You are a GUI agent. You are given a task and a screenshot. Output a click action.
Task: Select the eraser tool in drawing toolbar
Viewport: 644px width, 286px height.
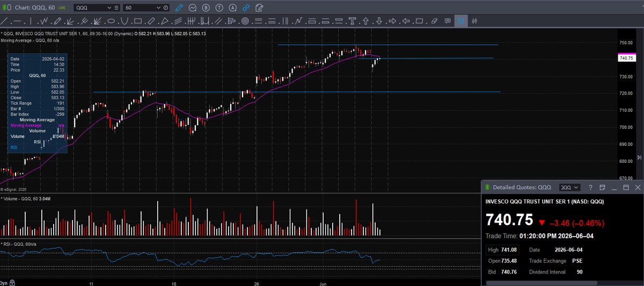434,21
